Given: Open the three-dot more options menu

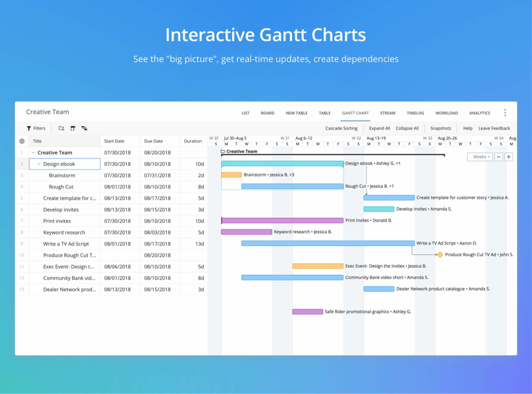Looking at the screenshot, I should (x=505, y=112).
